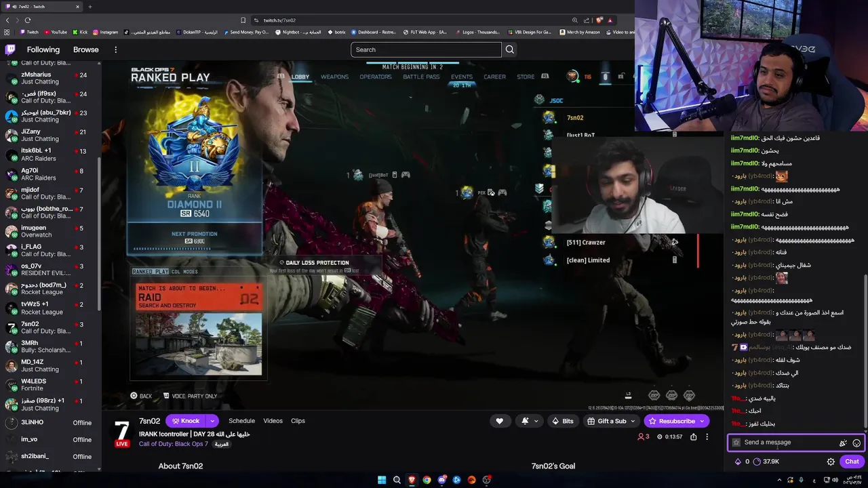
Task: Click the share stream icon
Action: coord(693,437)
